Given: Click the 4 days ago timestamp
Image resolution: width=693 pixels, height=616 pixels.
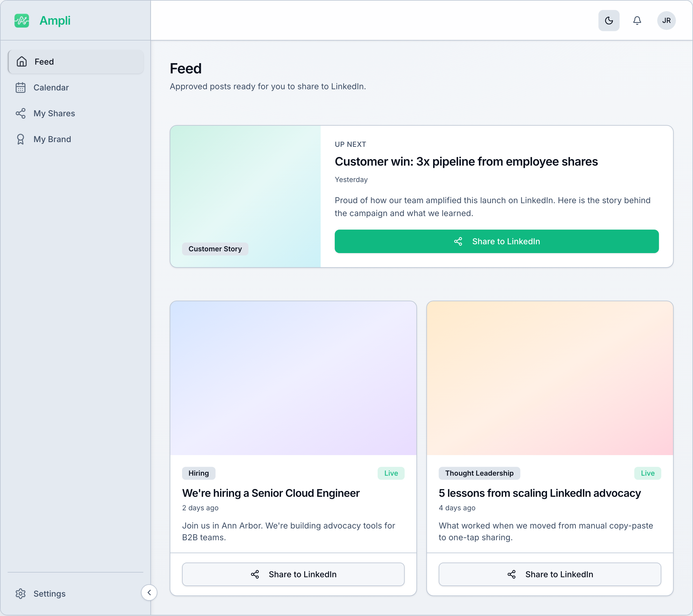Looking at the screenshot, I should tap(457, 508).
